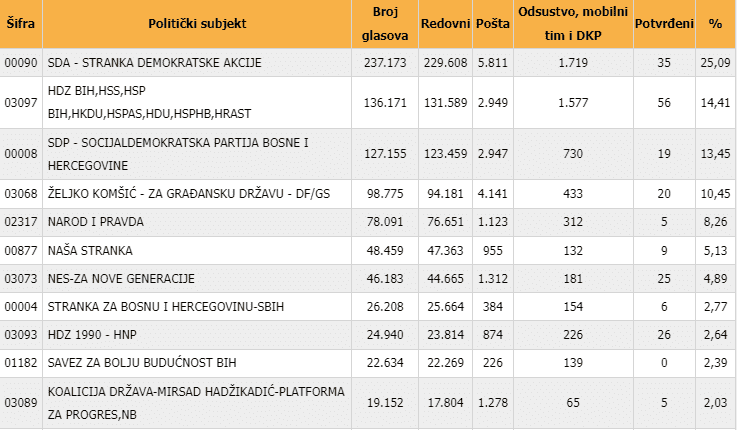Select SDA - Stranka Demokratske Akcije row
This screenshot has width=737, height=430.
click(155, 62)
